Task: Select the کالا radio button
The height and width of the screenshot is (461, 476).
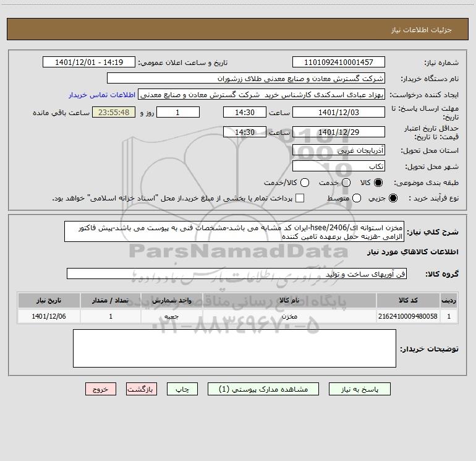Action: coord(378,183)
